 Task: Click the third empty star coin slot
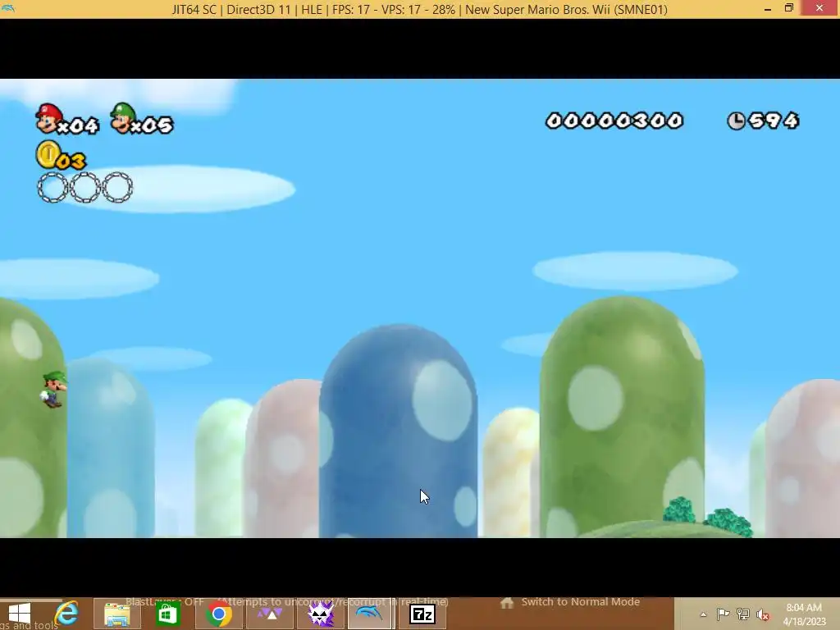117,188
